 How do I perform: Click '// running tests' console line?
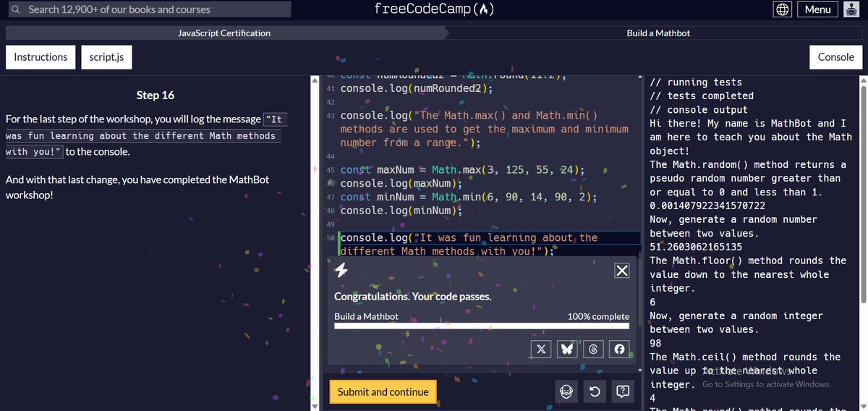coord(696,82)
